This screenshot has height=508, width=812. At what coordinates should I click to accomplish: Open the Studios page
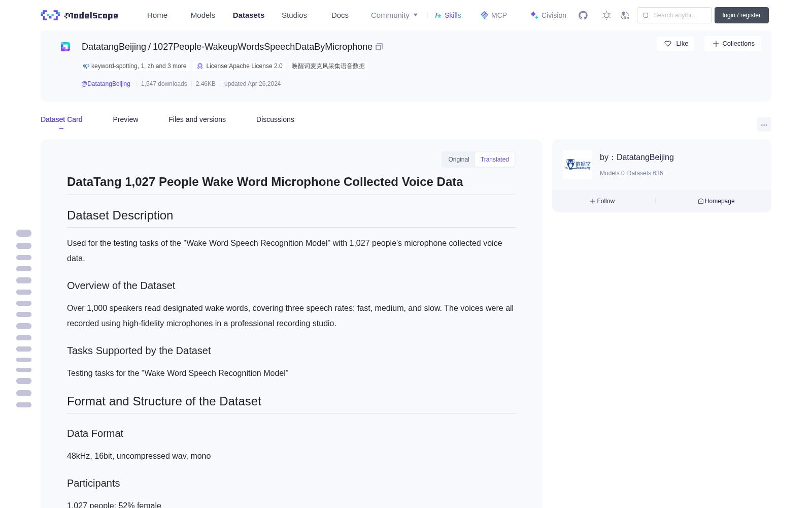tap(294, 15)
